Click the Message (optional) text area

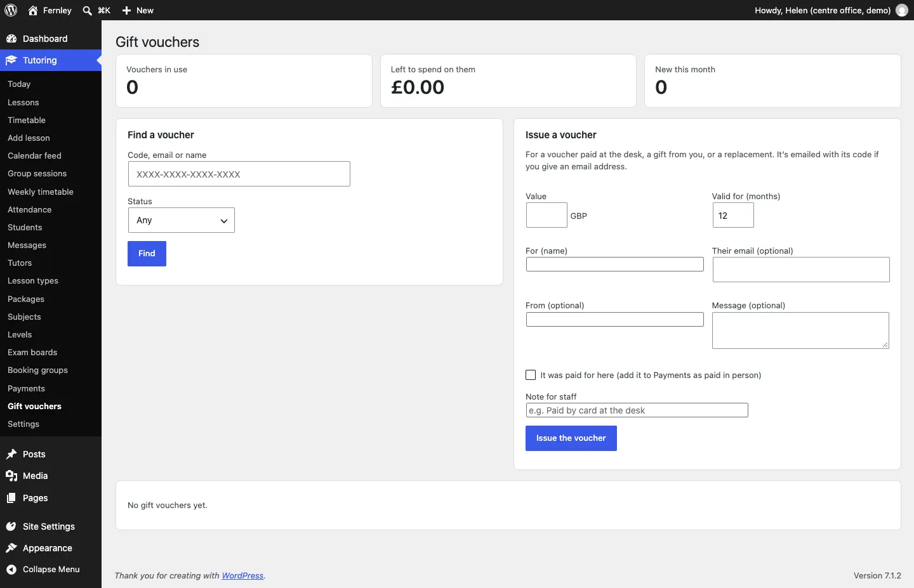coord(800,330)
